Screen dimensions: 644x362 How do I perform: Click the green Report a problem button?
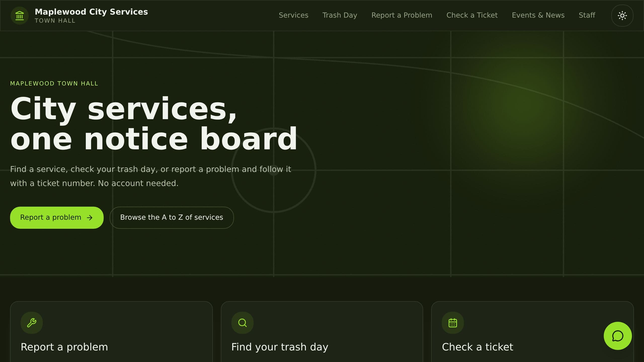click(57, 217)
